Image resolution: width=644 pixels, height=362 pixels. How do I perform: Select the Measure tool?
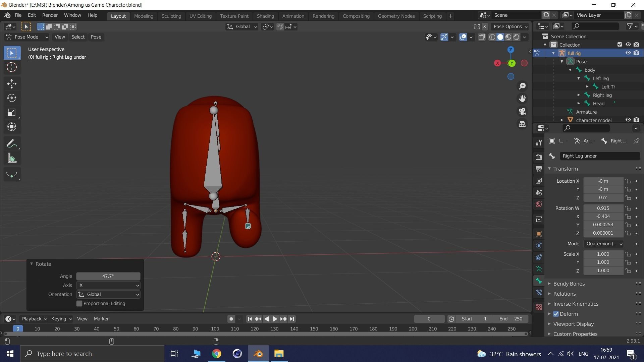(x=12, y=158)
